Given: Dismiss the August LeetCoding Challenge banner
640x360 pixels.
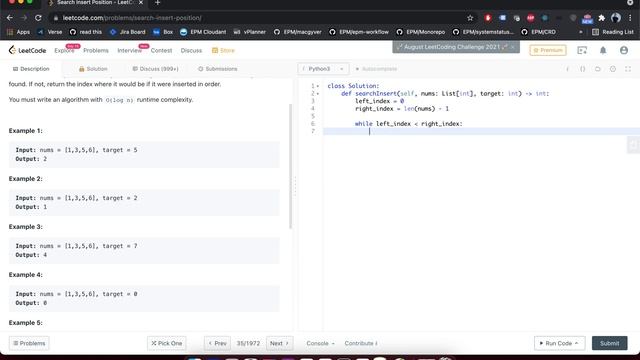Looking at the screenshot, I should [x=513, y=47].
